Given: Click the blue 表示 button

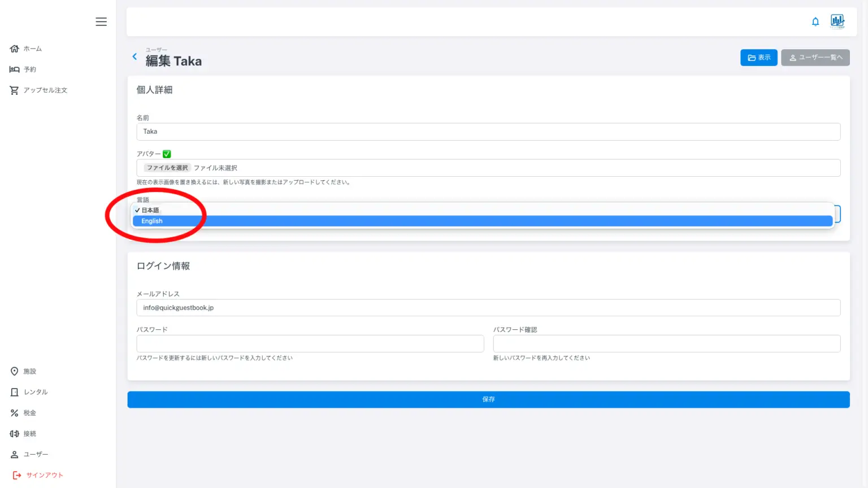Looking at the screenshot, I should [758, 58].
